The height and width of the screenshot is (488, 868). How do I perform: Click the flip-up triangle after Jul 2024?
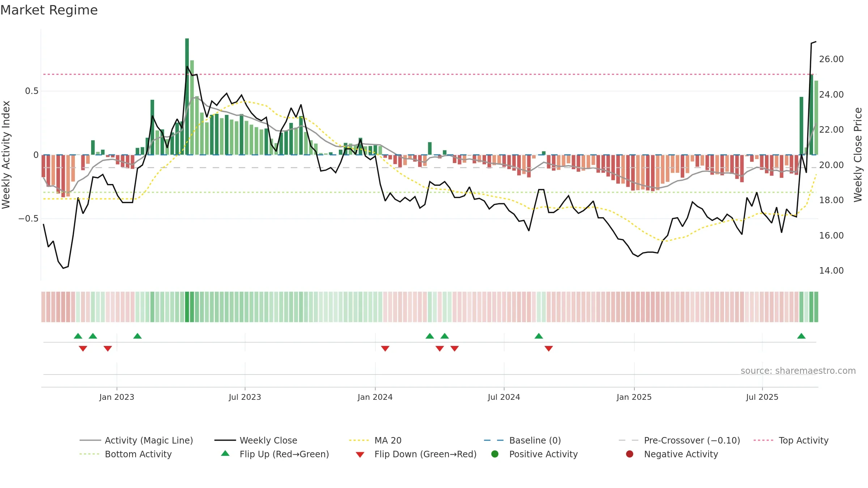[539, 336]
